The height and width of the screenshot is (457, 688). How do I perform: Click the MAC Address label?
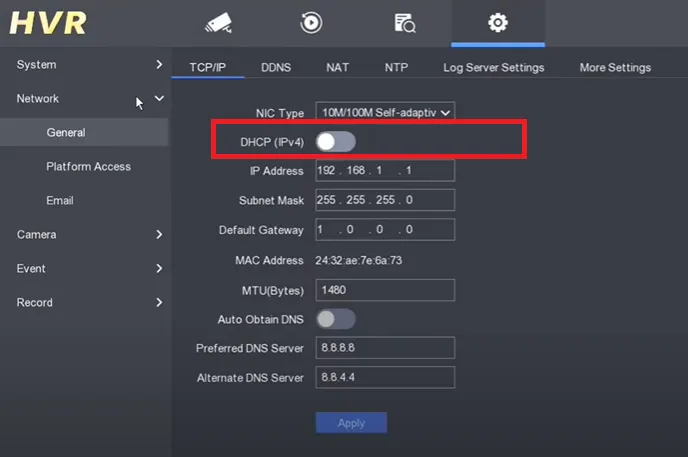coord(269,260)
